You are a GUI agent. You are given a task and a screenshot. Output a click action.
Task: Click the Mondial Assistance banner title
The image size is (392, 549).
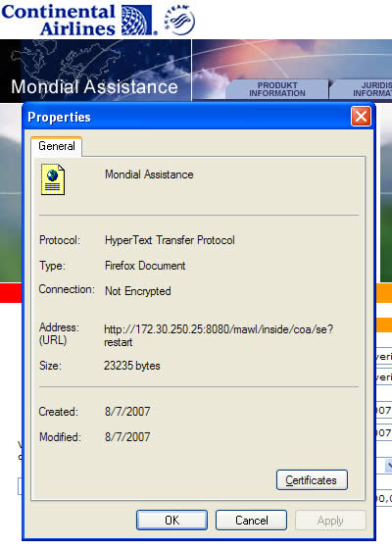point(94,86)
